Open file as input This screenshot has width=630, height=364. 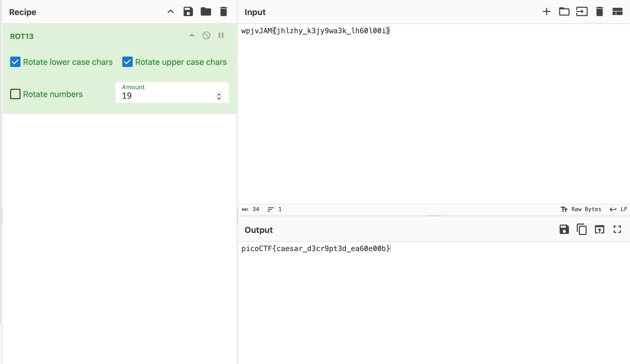tap(582, 12)
